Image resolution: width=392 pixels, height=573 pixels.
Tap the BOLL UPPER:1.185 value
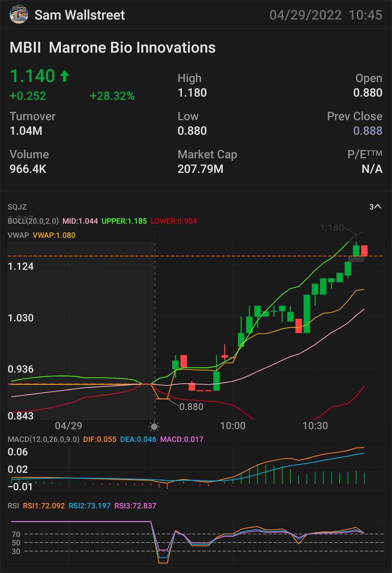tap(124, 221)
